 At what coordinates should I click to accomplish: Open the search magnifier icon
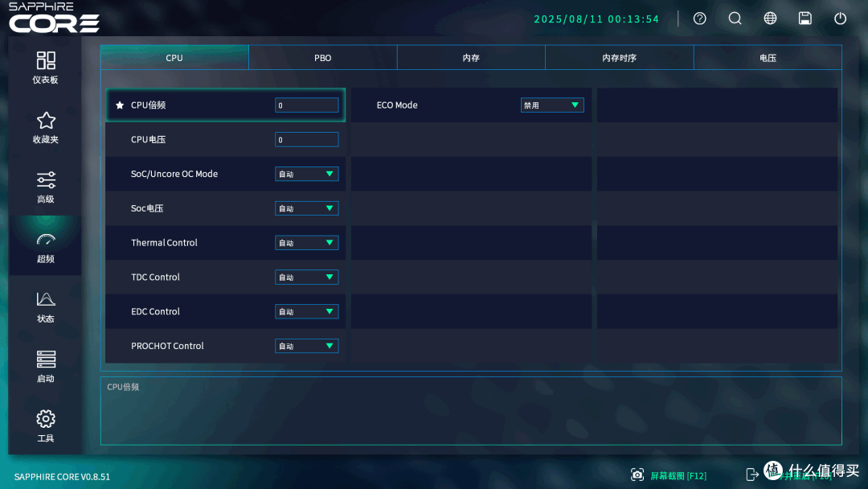[735, 18]
